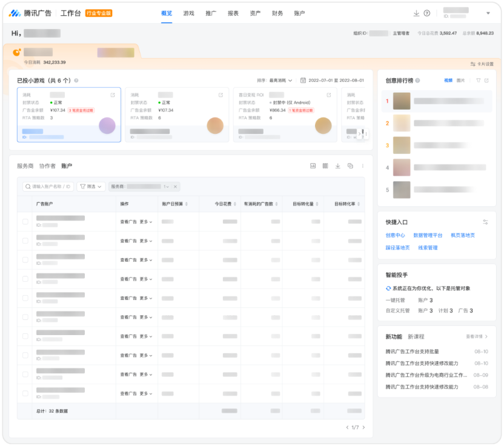504x446 pixels.
Task: Open the 蹊径落地页 quick link
Action: [397, 248]
